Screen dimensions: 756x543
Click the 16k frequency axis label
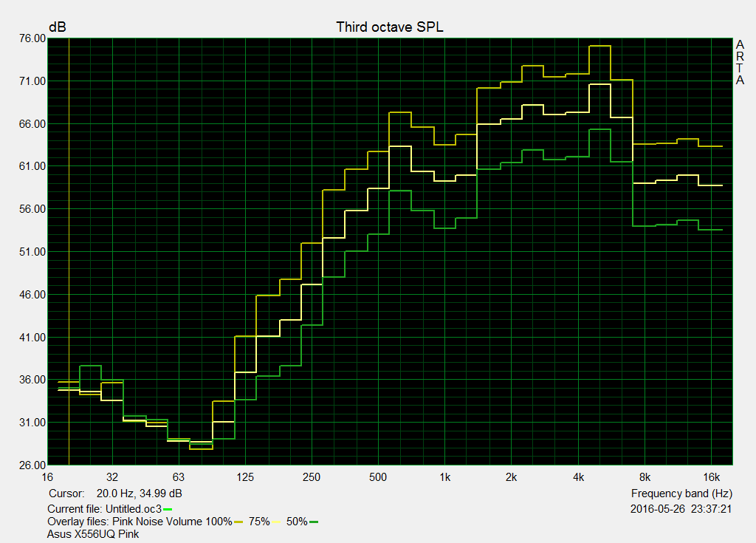coord(711,477)
